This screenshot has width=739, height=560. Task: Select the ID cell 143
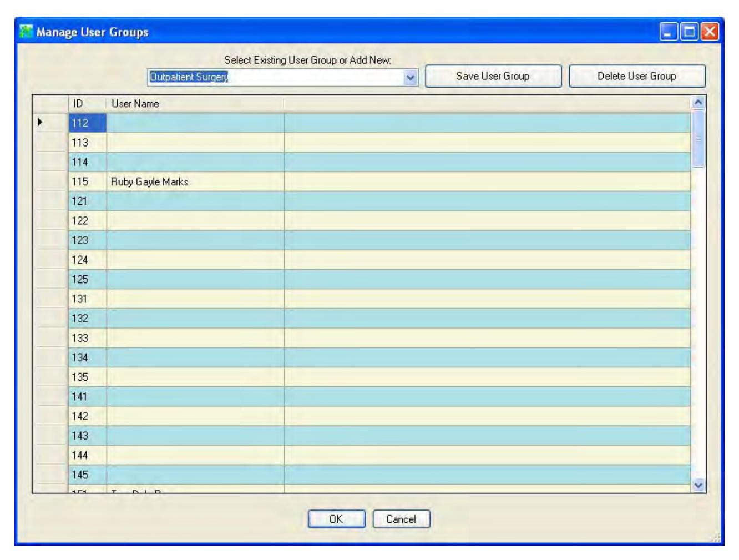(x=88, y=436)
